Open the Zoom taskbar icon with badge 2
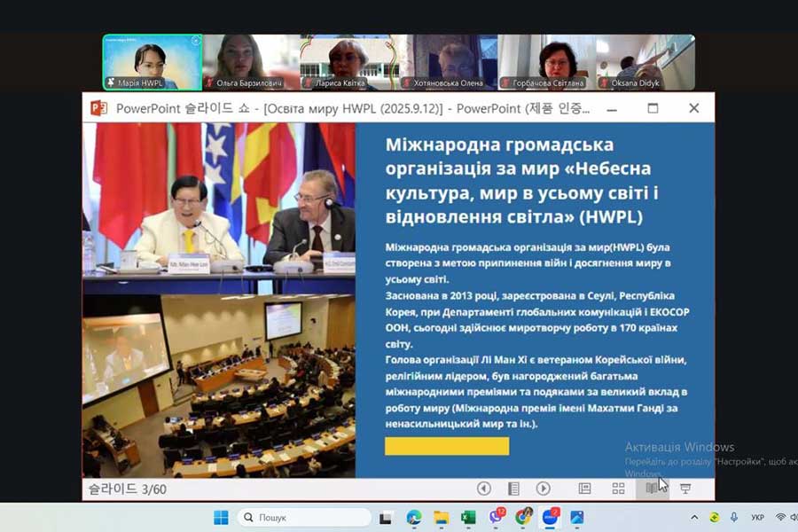Viewport: 798px width, 532px height. [551, 517]
